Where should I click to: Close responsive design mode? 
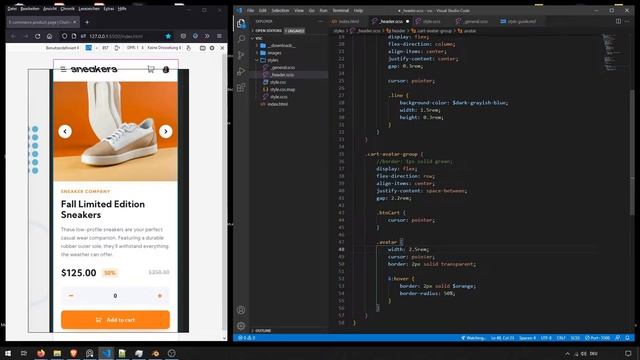pos(222,48)
